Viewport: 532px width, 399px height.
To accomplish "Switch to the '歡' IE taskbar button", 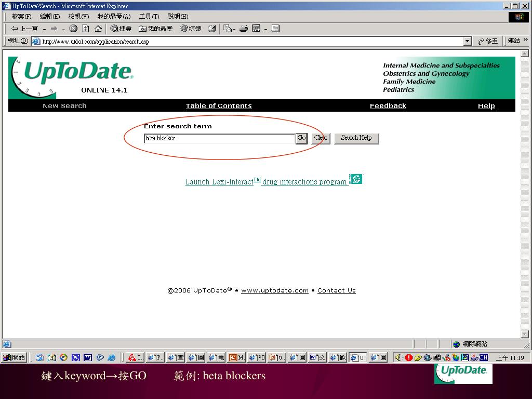I will (338, 357).
